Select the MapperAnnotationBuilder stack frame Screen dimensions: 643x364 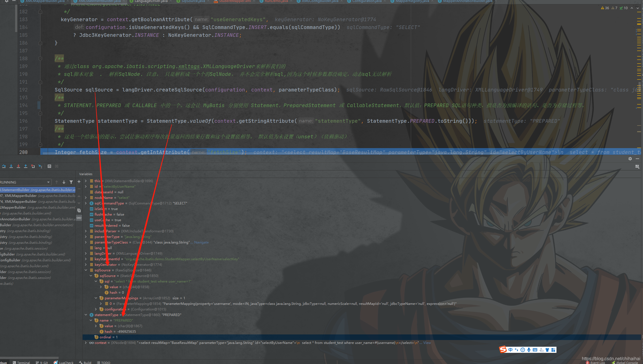pos(38,219)
